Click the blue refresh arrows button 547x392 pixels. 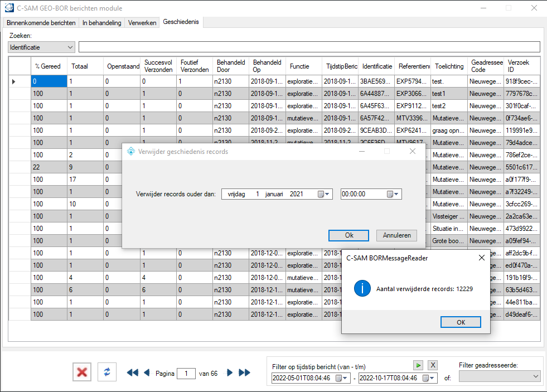click(107, 372)
